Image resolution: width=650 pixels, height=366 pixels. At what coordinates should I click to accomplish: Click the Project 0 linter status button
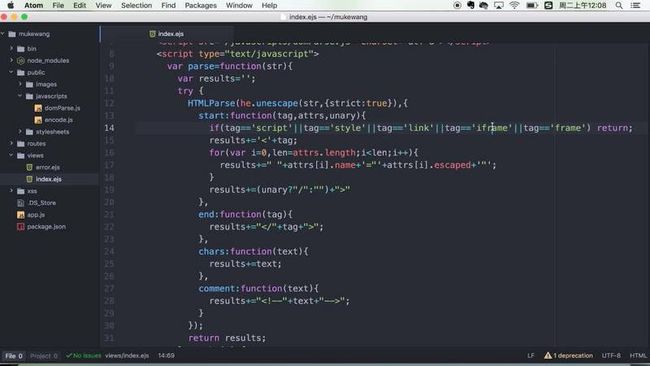(44, 356)
